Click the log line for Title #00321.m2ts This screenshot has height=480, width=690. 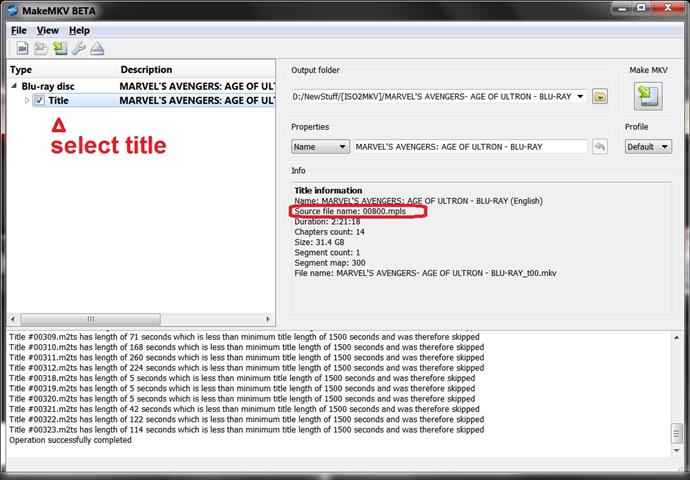coord(244,409)
